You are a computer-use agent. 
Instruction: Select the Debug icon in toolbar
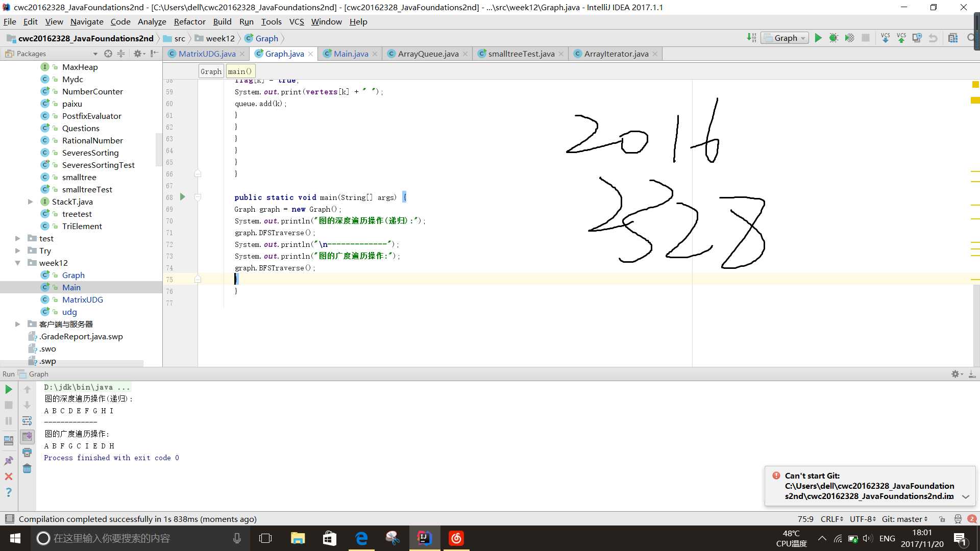coord(835,38)
